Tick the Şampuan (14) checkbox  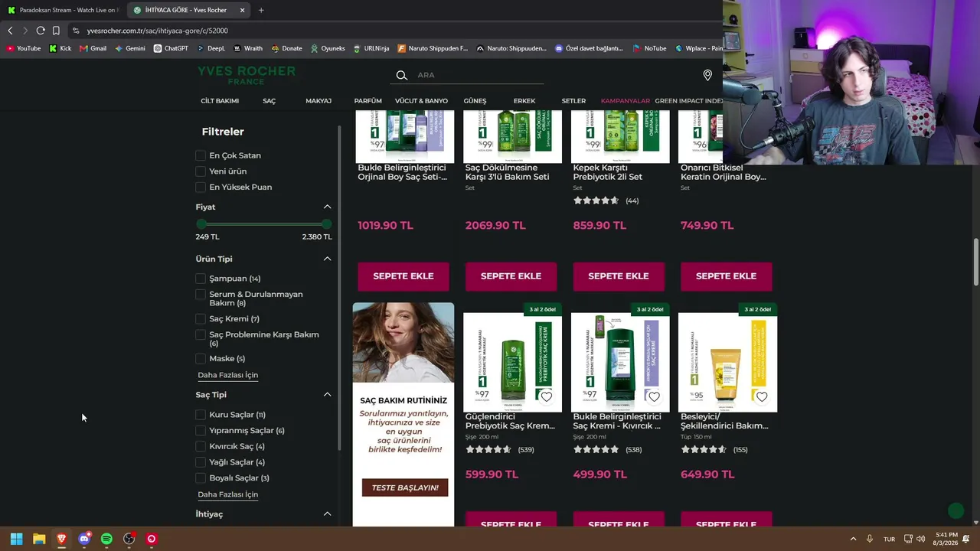pos(201,279)
